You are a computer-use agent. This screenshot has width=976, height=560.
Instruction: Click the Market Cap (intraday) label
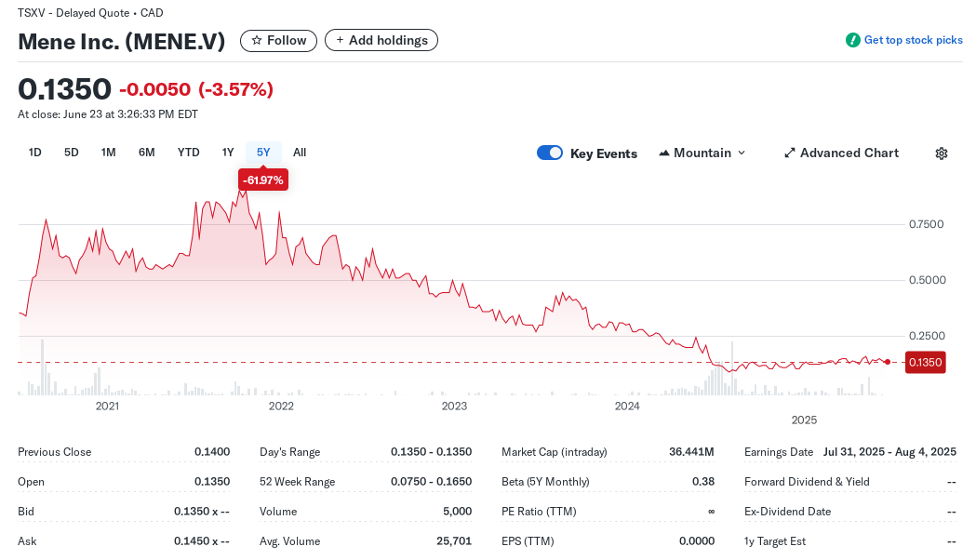554,452
